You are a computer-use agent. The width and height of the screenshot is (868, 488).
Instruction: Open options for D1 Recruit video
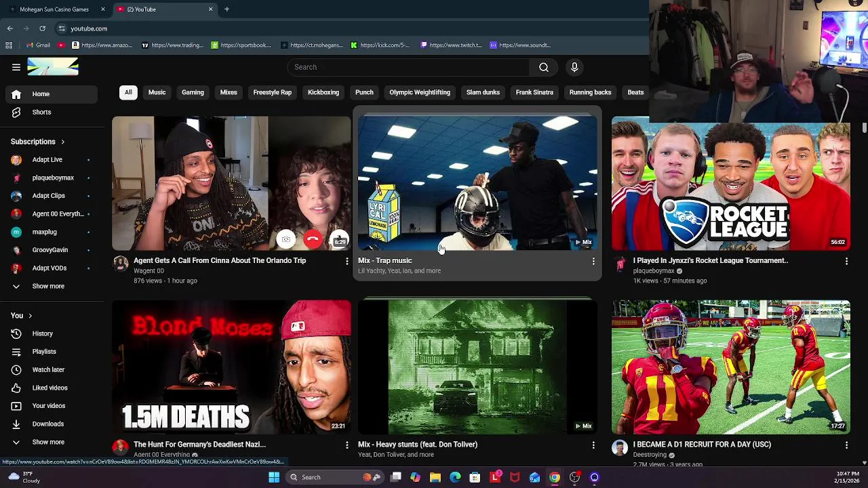click(x=846, y=445)
